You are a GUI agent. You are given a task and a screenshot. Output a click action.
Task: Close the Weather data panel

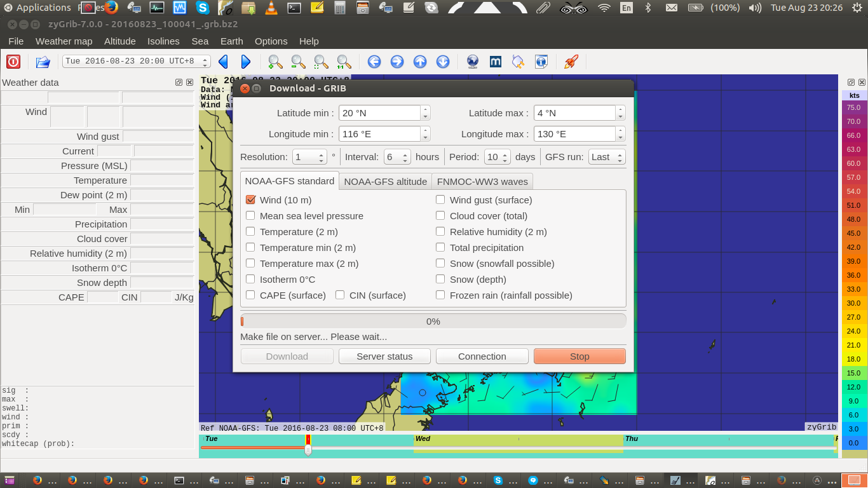click(189, 83)
